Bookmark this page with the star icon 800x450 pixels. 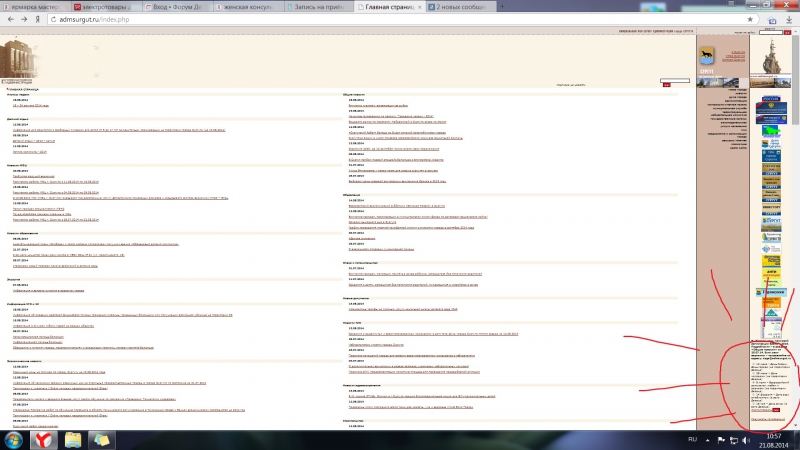(x=750, y=20)
